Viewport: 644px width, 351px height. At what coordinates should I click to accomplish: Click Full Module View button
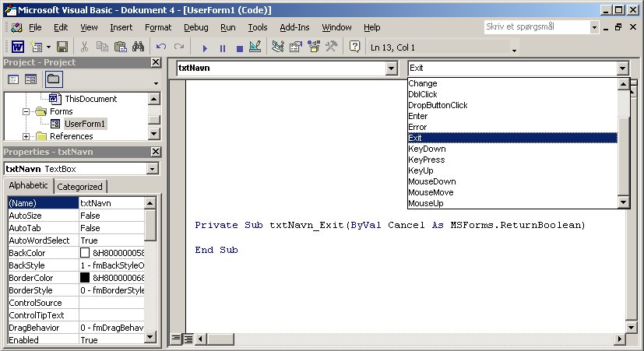[188, 339]
